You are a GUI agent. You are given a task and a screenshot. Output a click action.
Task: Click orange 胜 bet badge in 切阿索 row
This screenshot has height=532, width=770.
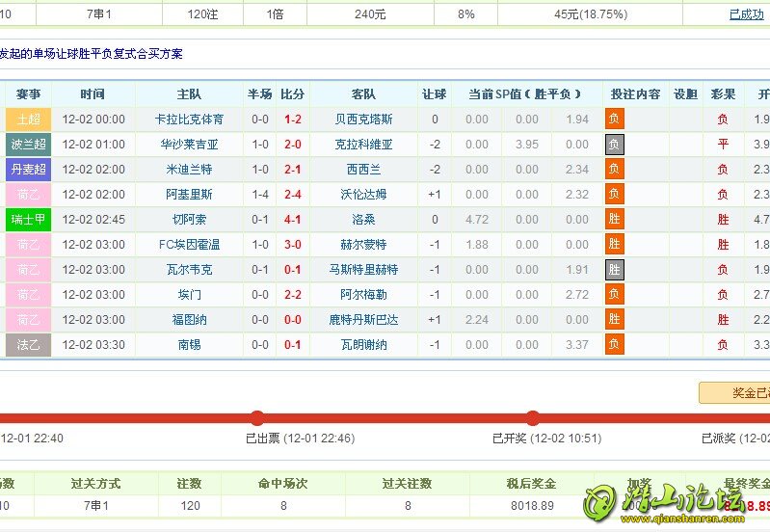(x=614, y=220)
